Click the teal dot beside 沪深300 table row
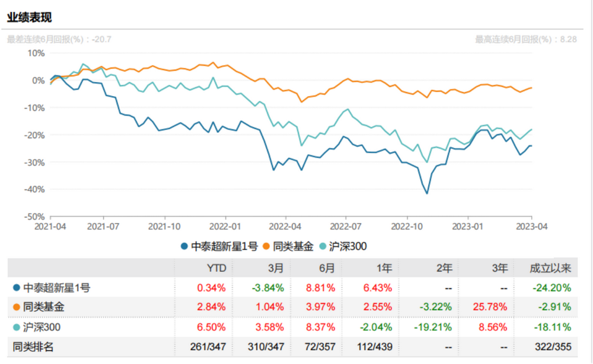 pyautogui.click(x=16, y=327)
